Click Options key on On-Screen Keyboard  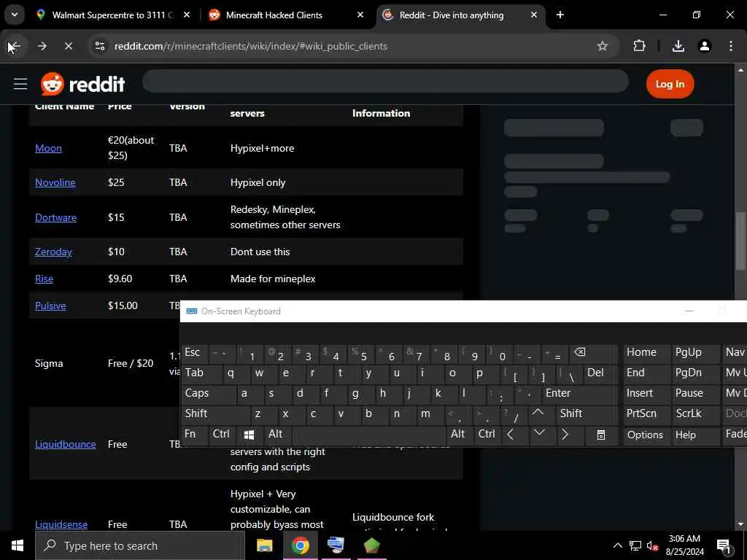click(x=646, y=435)
